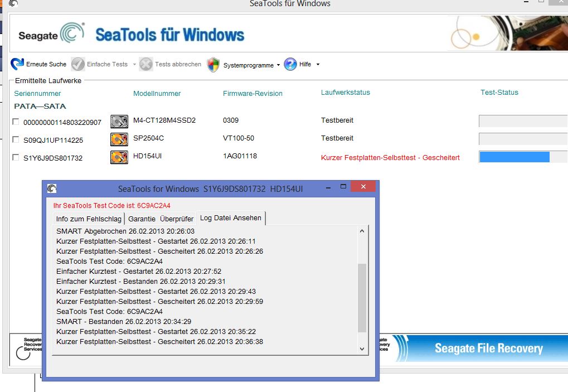Click the M4-CT128M4SSD2 drive icon
The width and height of the screenshot is (568, 392).
coord(119,121)
